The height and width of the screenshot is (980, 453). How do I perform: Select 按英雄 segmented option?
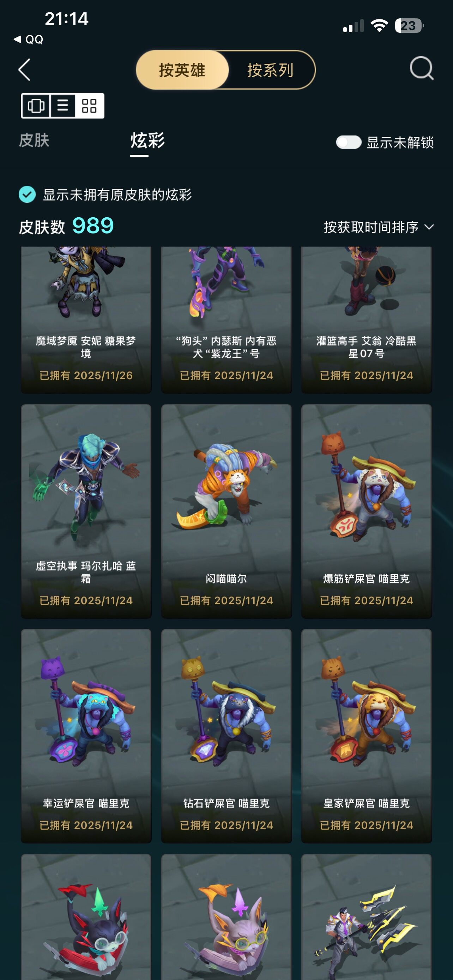click(x=182, y=70)
